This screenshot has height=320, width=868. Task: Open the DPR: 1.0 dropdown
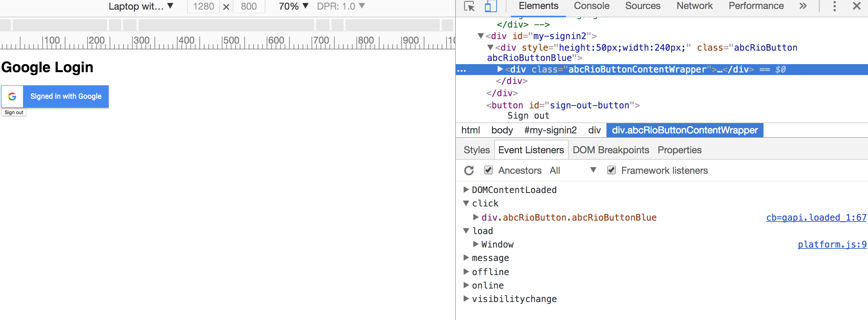click(341, 6)
